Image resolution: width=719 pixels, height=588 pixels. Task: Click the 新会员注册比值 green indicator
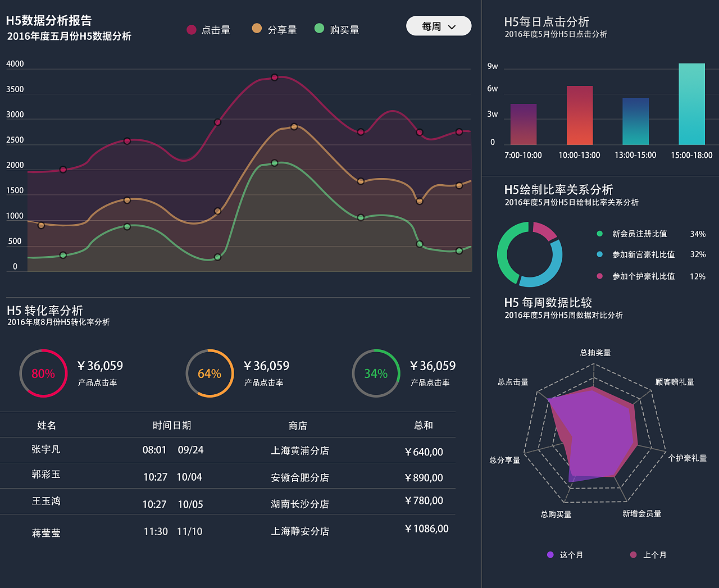click(599, 234)
